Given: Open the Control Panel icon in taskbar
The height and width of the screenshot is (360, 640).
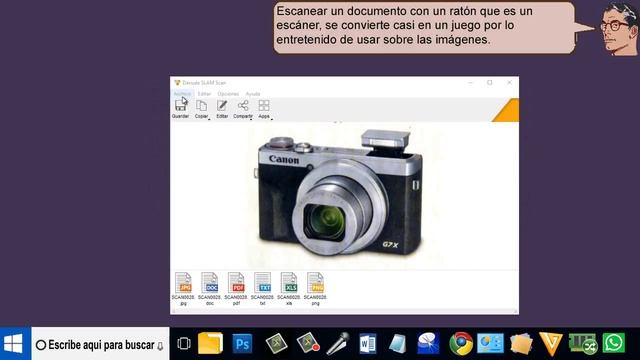Looking at the screenshot, I should (x=490, y=343).
